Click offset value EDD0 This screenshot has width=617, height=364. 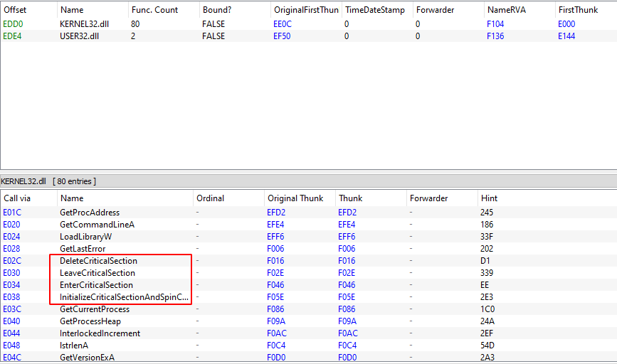tap(13, 24)
